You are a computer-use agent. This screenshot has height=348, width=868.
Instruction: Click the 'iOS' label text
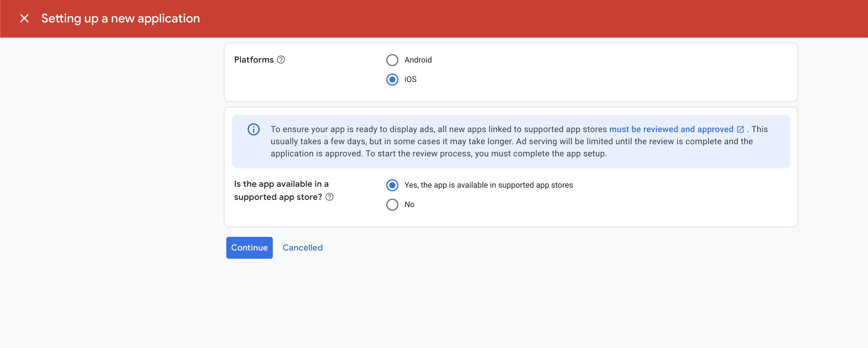pos(410,80)
